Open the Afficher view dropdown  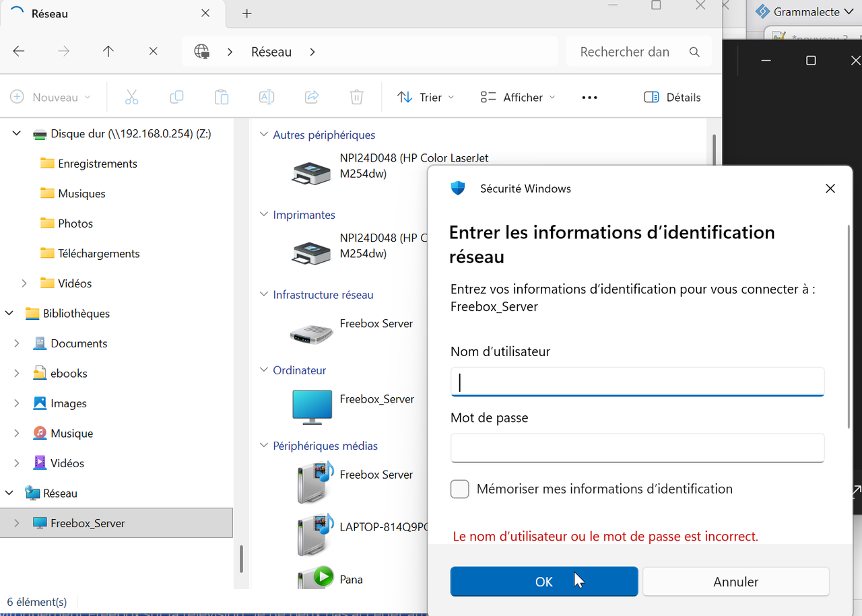point(518,97)
